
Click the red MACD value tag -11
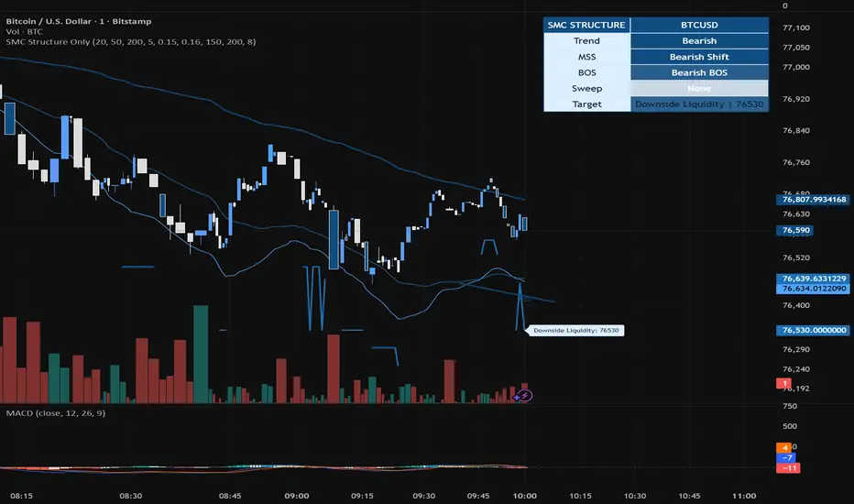tap(789, 468)
